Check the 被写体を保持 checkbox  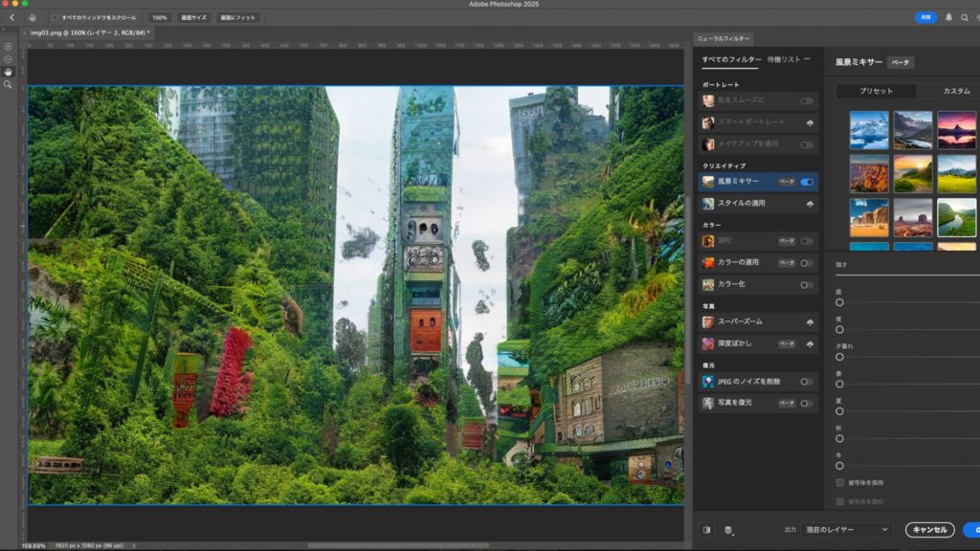[x=840, y=483]
